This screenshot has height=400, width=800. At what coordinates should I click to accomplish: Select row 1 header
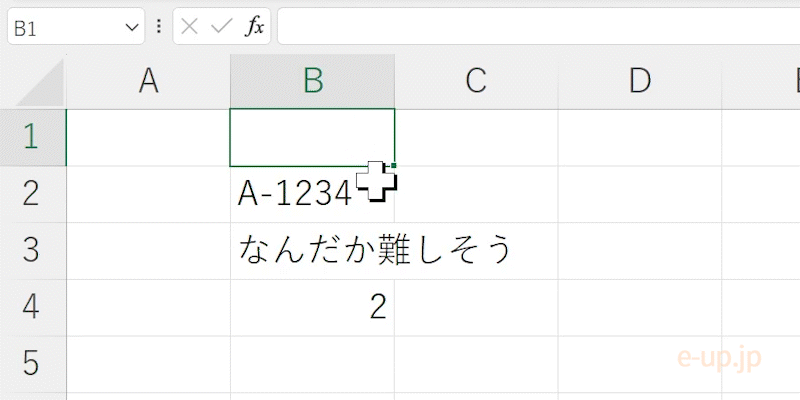point(33,137)
